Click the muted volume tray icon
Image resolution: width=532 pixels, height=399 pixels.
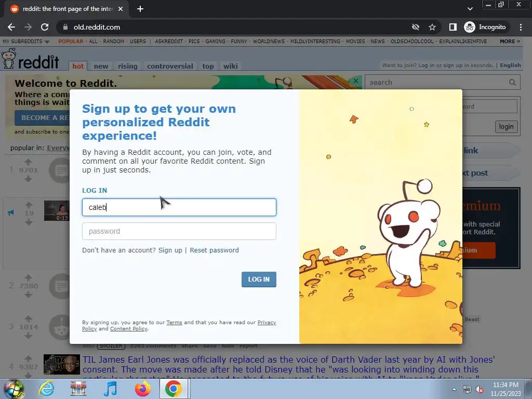tap(480, 389)
